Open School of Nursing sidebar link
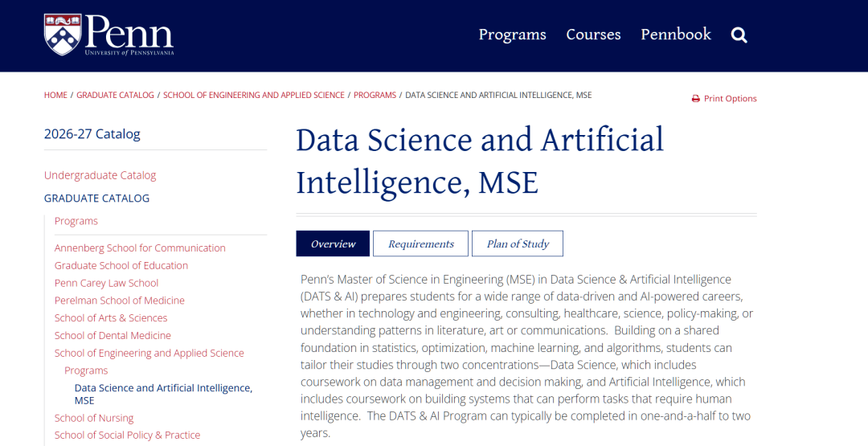This screenshot has height=446, width=868. click(x=94, y=418)
